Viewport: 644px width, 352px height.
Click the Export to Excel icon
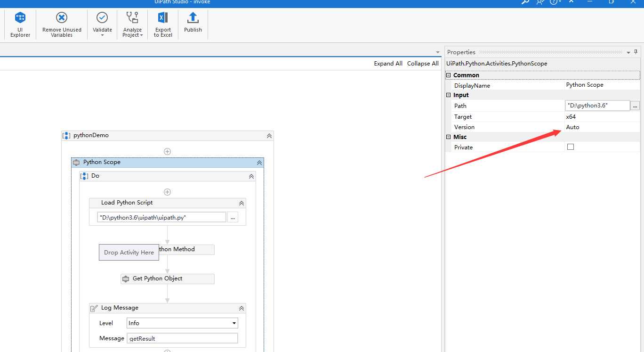point(163,18)
